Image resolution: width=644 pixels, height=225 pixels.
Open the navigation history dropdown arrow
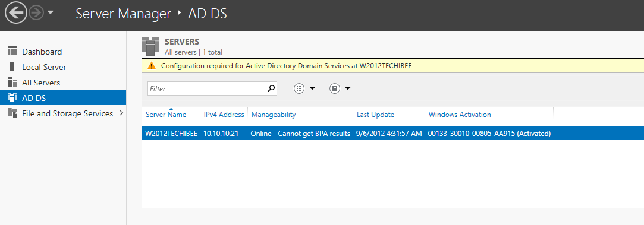[50, 12]
